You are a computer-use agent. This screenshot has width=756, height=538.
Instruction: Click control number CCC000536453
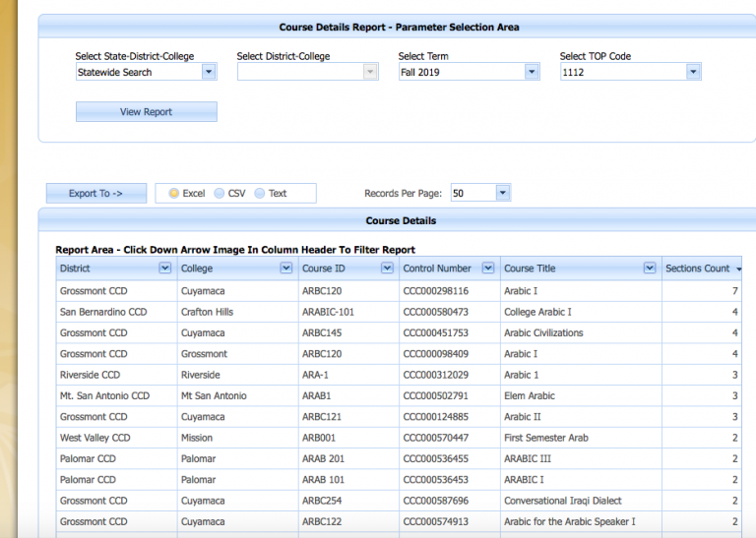pyautogui.click(x=435, y=480)
